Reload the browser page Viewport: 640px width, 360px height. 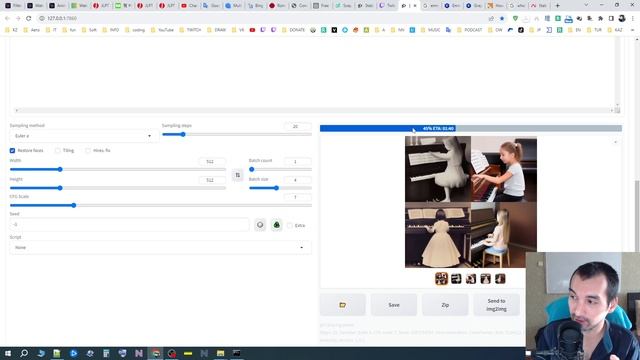click(x=29, y=18)
